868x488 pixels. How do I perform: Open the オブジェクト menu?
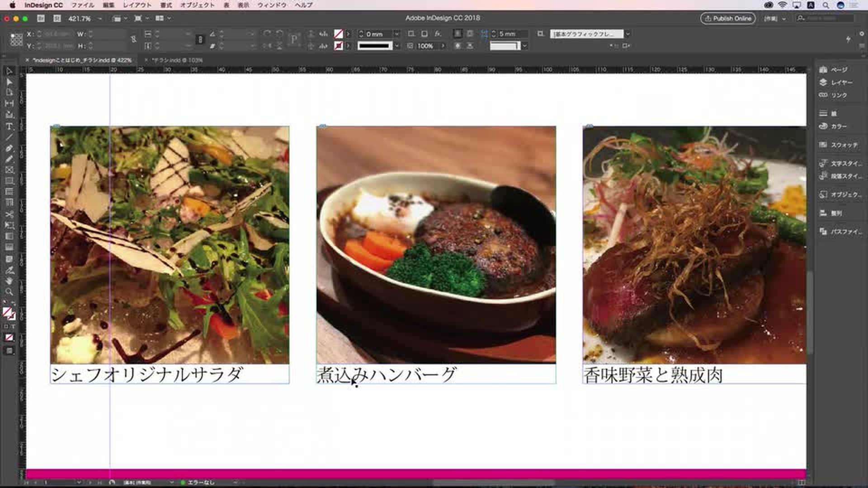coord(197,5)
